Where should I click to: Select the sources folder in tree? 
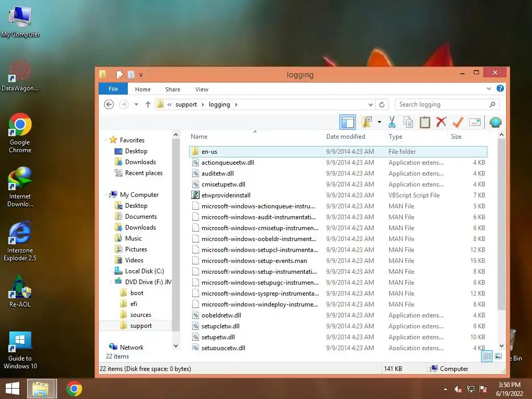point(136,315)
